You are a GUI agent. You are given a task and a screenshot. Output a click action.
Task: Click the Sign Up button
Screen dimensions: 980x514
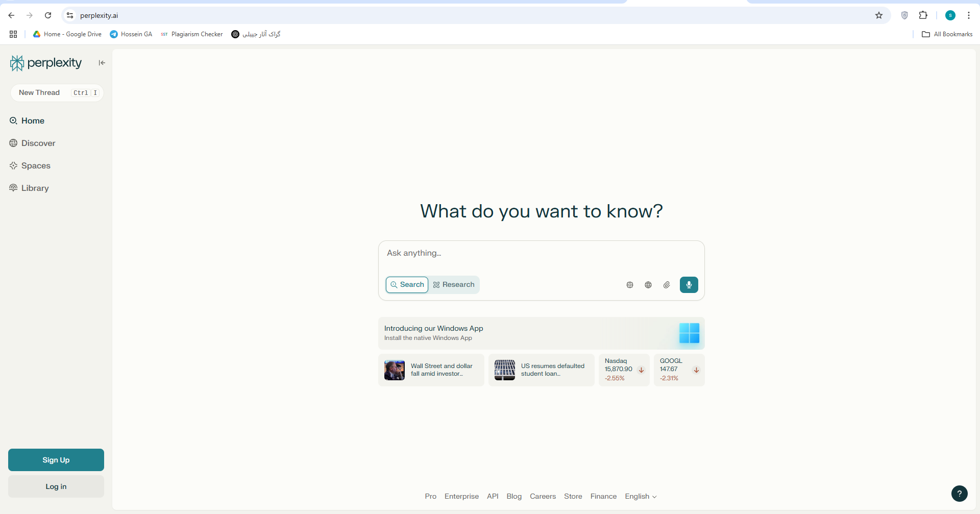(56, 460)
